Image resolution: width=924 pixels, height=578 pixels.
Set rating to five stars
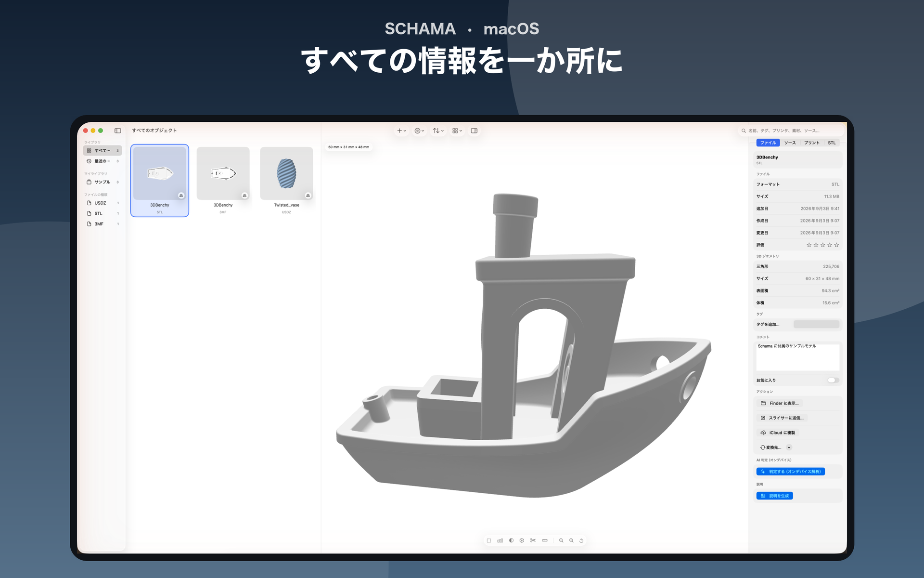(x=836, y=245)
